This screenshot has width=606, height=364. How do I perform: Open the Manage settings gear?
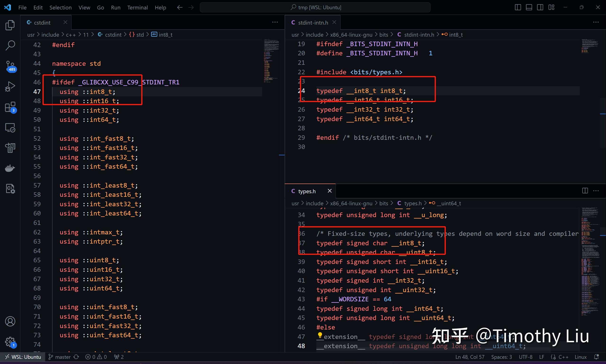10,342
